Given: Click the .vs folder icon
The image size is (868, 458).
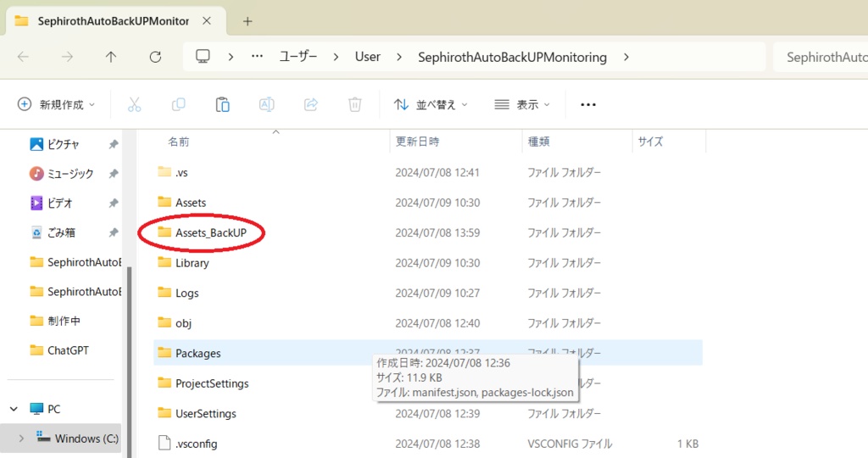Looking at the screenshot, I should coord(164,171).
